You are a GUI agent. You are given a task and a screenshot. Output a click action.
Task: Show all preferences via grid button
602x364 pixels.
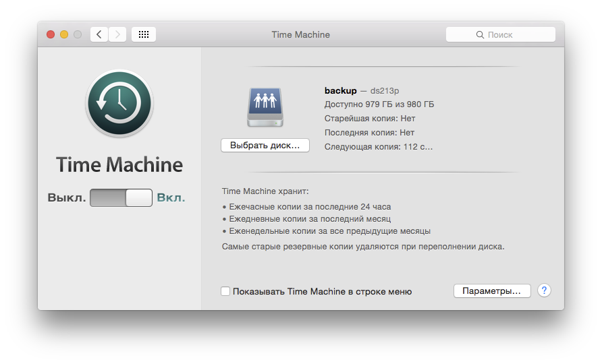coord(144,34)
